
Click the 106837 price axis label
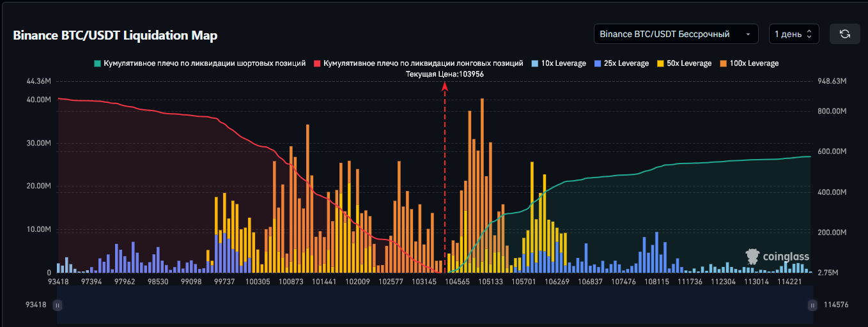coord(591,282)
